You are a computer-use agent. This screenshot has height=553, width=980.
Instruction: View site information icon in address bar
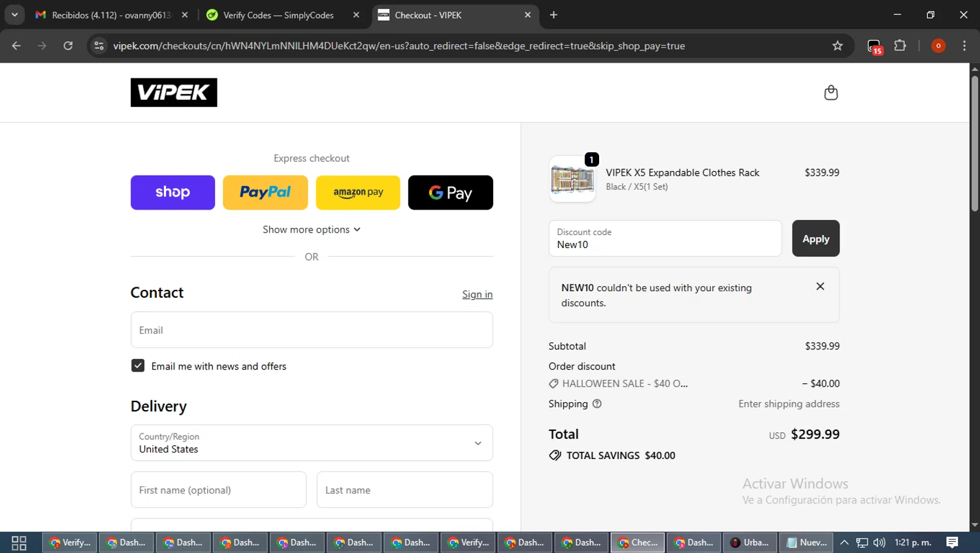click(x=99, y=46)
